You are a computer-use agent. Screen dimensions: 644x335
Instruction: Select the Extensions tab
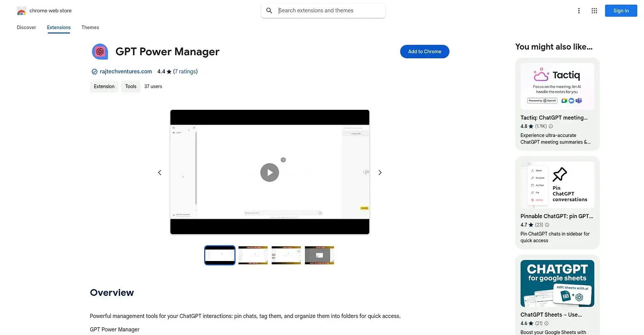point(59,28)
